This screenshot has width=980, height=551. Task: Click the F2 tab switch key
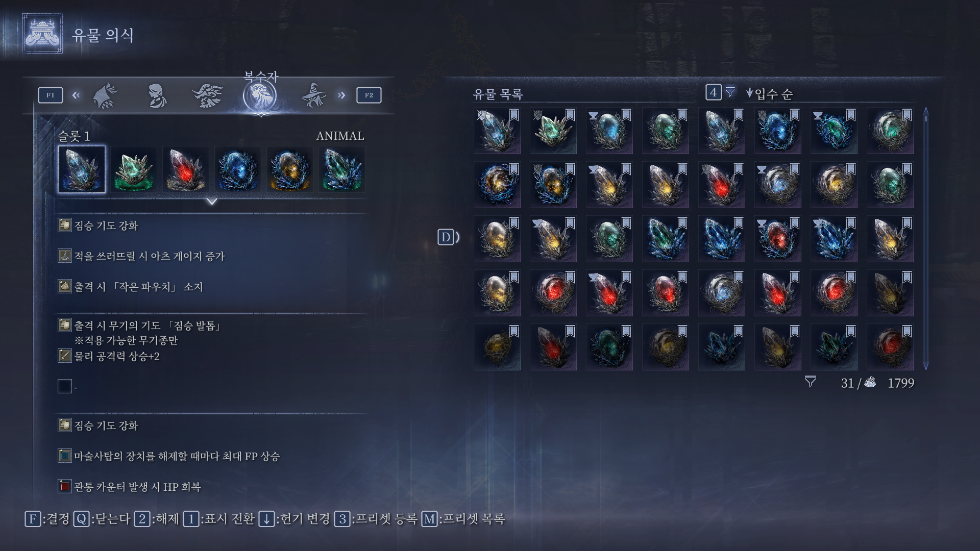coord(369,95)
